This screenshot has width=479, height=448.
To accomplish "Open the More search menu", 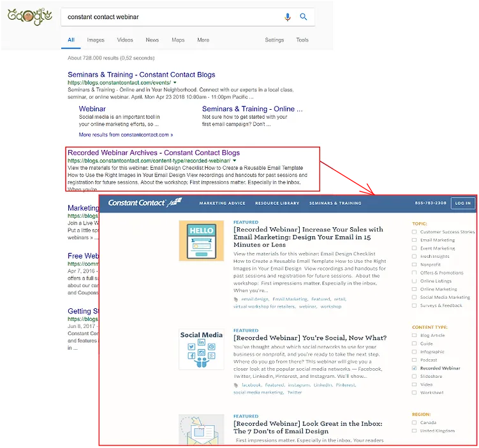I will [x=203, y=40].
